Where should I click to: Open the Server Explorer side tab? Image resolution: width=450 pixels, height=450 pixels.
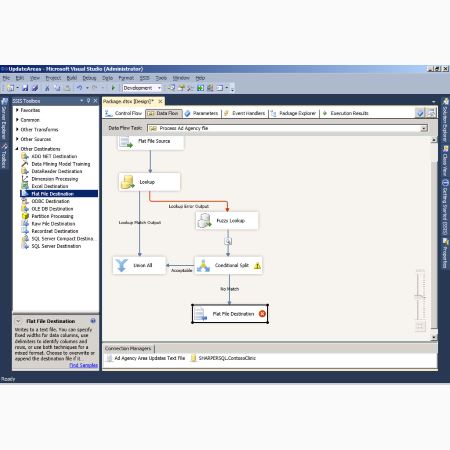pos(4,119)
